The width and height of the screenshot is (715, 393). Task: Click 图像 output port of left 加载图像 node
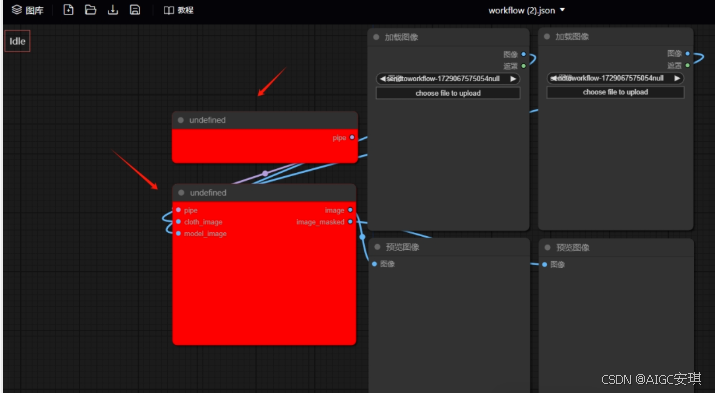coord(523,54)
